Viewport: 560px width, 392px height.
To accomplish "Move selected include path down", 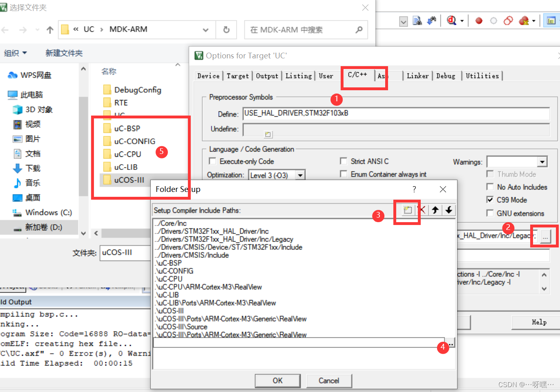I will [x=449, y=210].
